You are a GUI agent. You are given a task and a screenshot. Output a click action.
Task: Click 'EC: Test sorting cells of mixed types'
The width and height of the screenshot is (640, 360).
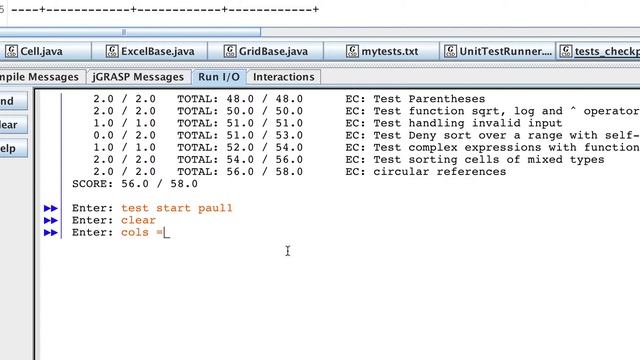(475, 160)
